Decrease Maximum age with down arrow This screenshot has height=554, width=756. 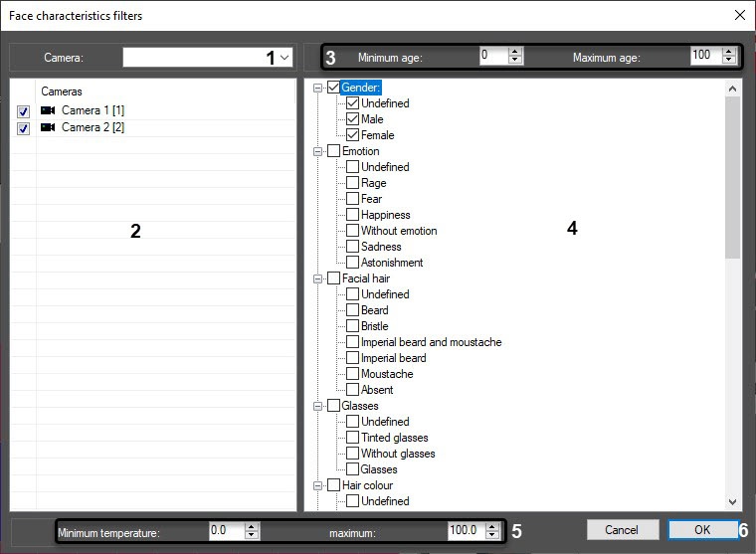pyautogui.click(x=729, y=60)
